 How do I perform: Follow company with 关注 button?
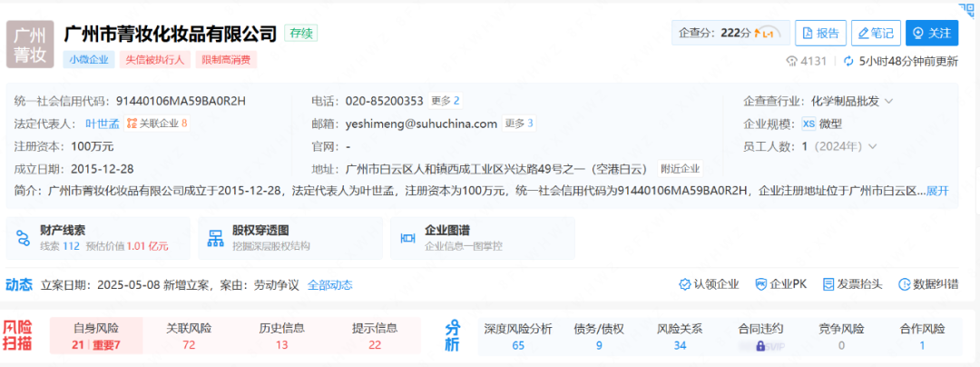[931, 34]
